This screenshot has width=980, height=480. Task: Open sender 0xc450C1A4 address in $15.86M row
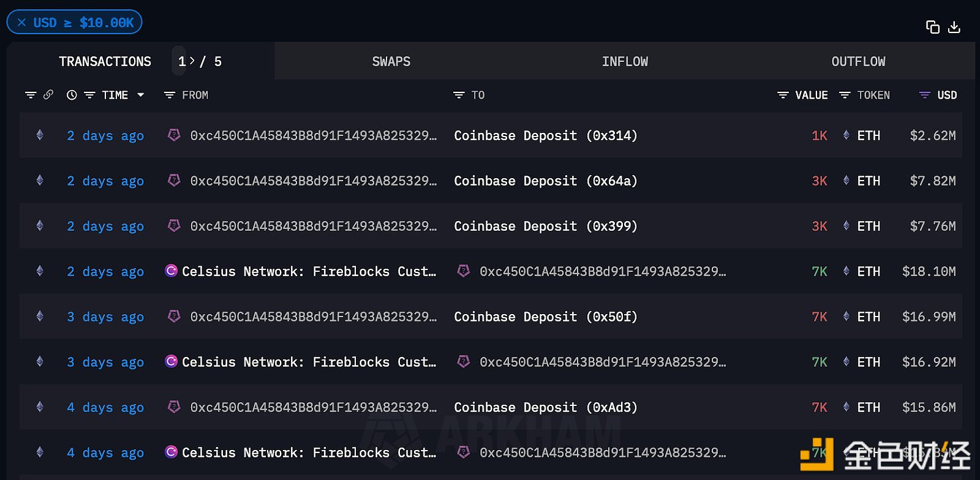[x=314, y=407]
